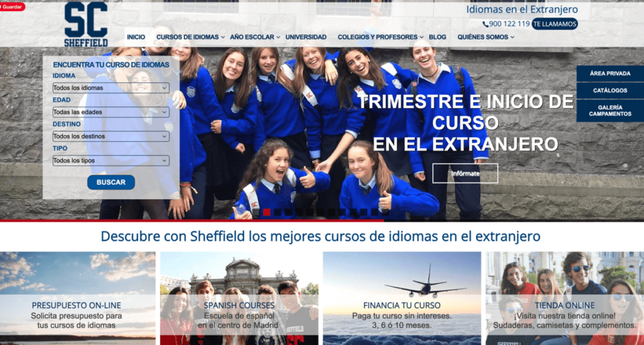The height and width of the screenshot is (345, 644).
Task: Click the phone number 900 122 119
Action: (x=509, y=24)
